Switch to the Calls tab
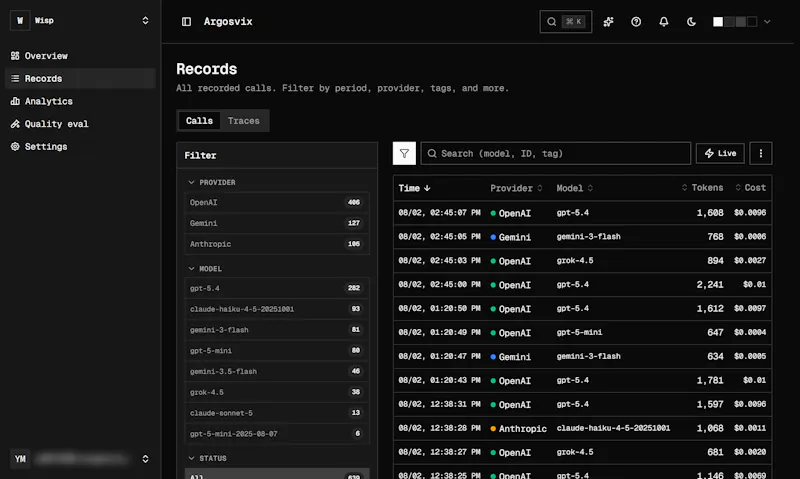800x479 pixels. 199,120
